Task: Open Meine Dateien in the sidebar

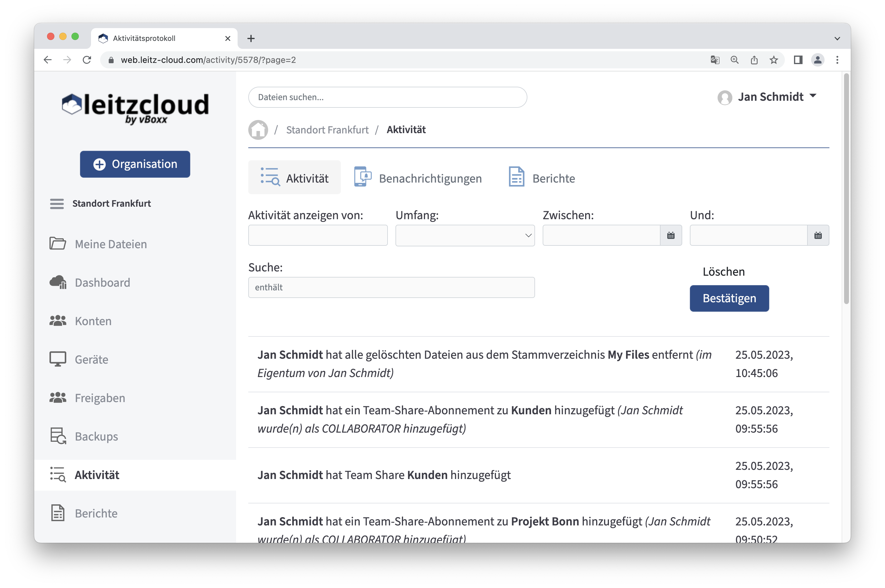Action: click(x=111, y=244)
